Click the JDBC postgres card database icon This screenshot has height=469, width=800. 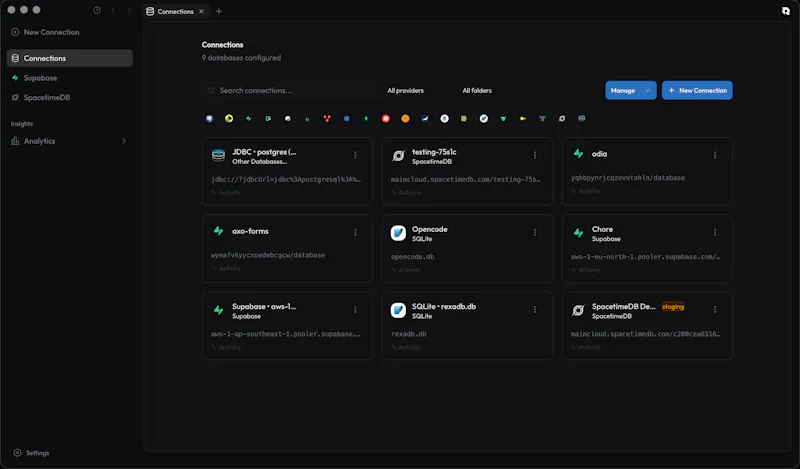pyautogui.click(x=218, y=156)
